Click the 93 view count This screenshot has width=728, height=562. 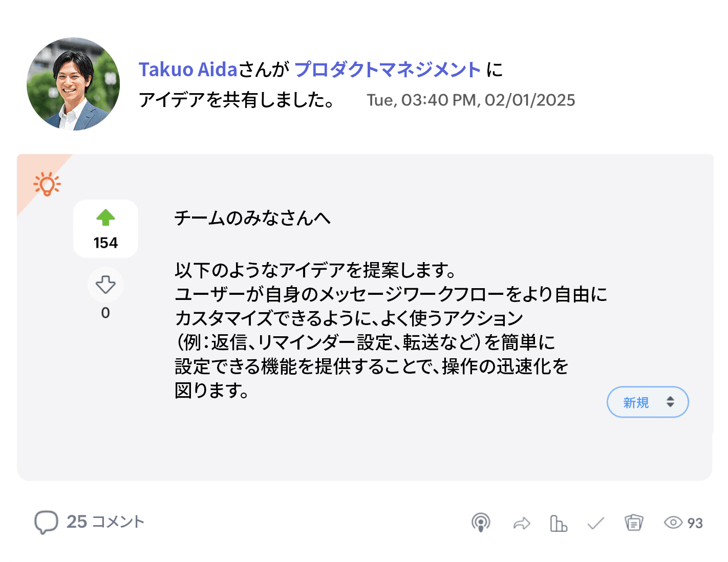(x=695, y=523)
